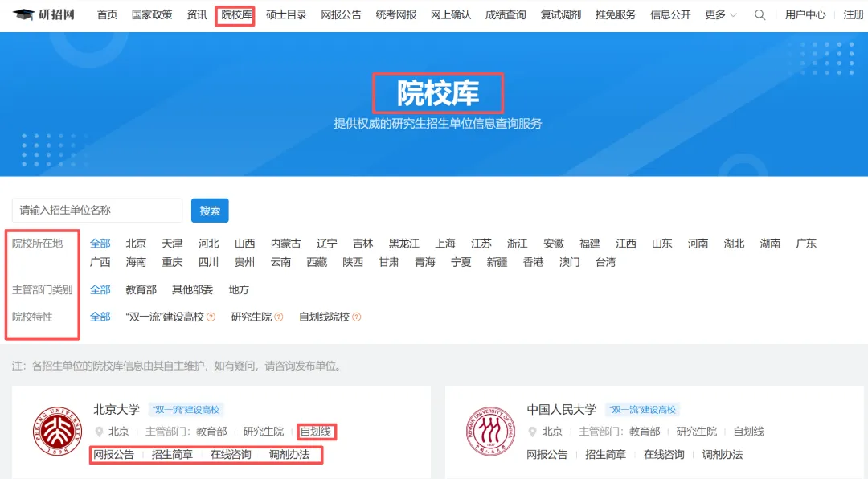Open 用户中心 link
This screenshot has height=479, width=868.
pyautogui.click(x=805, y=15)
